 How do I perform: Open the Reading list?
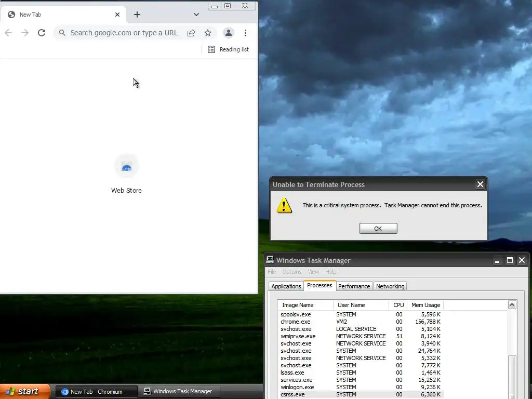point(228,49)
